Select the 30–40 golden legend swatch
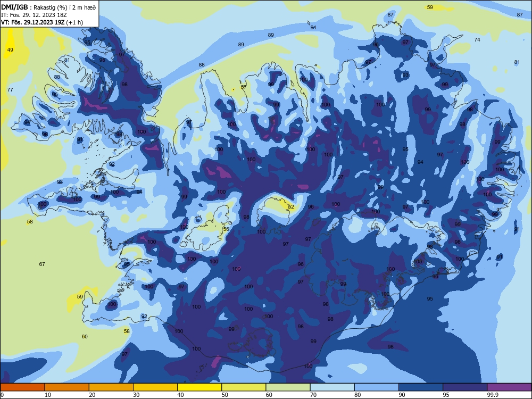The height and width of the screenshot is (399, 532). pyautogui.click(x=155, y=387)
